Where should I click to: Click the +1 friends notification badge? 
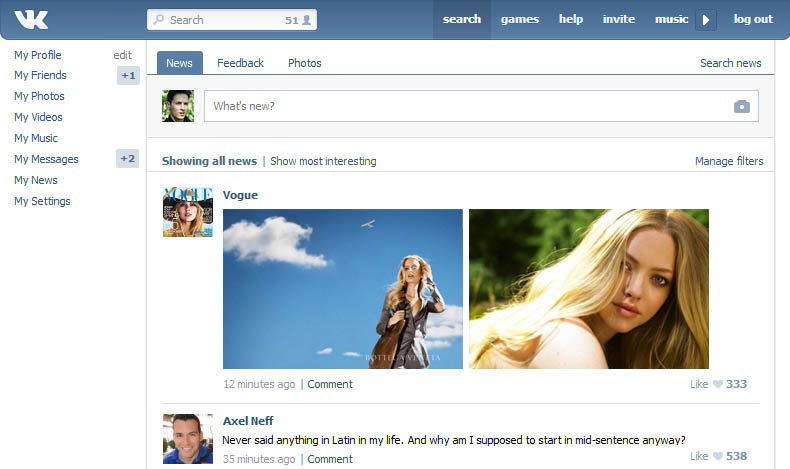tap(128, 75)
